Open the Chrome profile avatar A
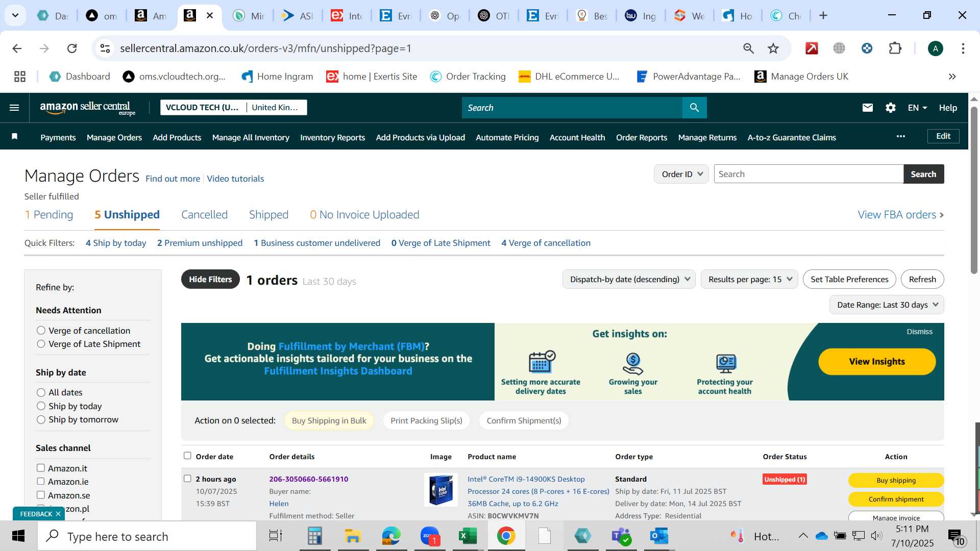This screenshot has width=980, height=551. [935, 48]
